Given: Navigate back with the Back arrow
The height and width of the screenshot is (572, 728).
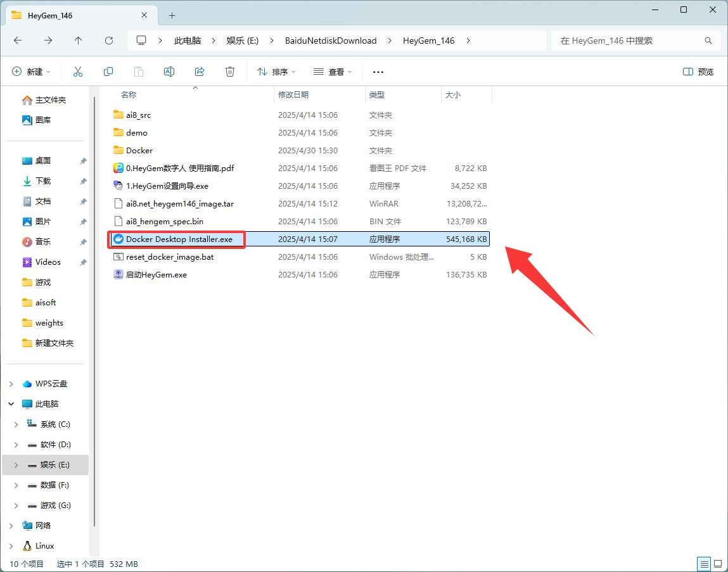Looking at the screenshot, I should point(18,41).
